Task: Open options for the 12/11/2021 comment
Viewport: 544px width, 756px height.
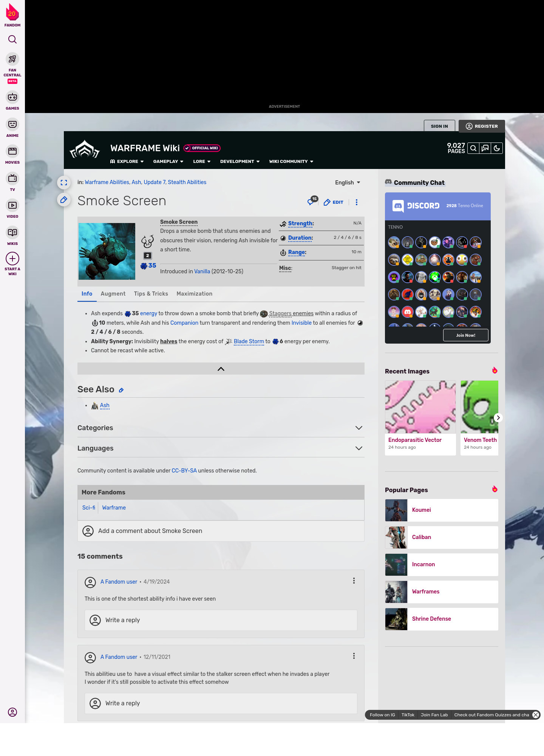Action: (x=354, y=656)
